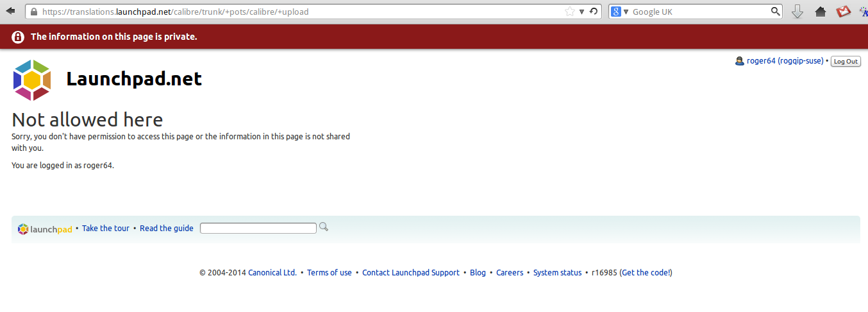Click the private page lock icon in red banner
The image size is (868, 312).
[x=18, y=37]
